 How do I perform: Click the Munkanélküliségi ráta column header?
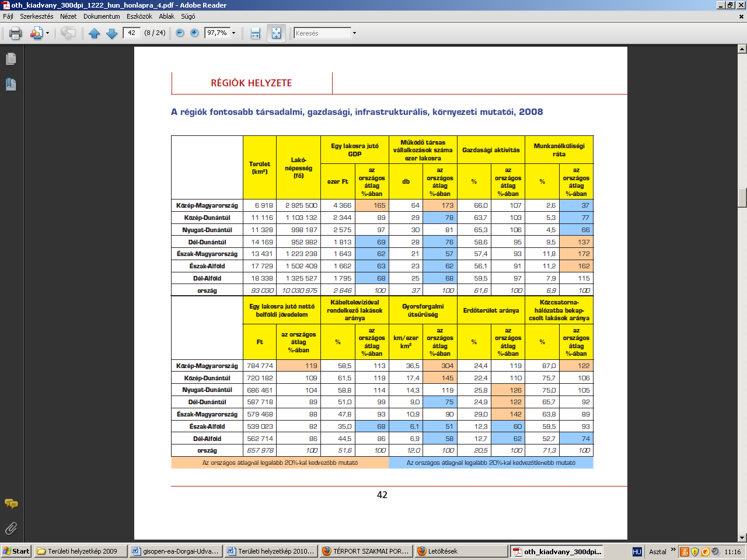559,150
